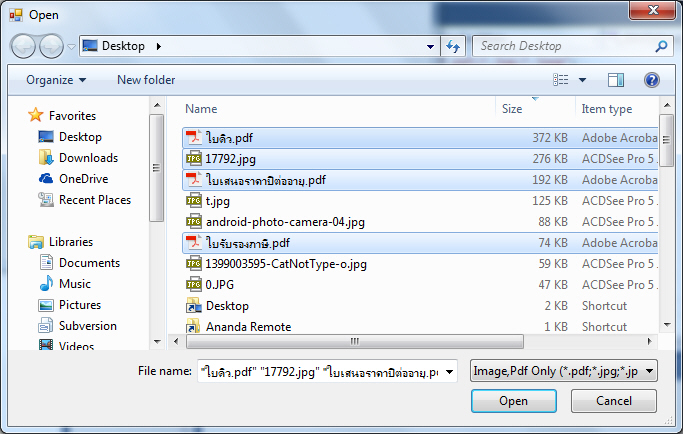This screenshot has width=683, height=434.
Task: Click the Cancel button
Action: (614, 401)
